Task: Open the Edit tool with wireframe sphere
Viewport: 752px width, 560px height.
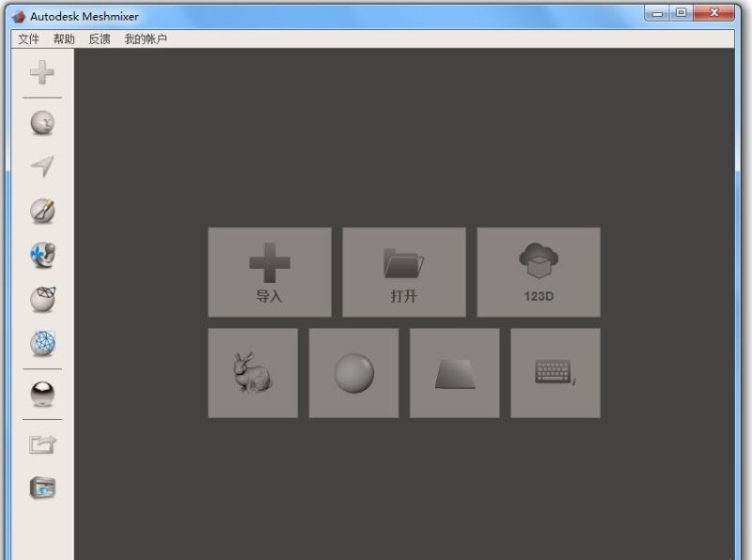Action: (x=42, y=299)
